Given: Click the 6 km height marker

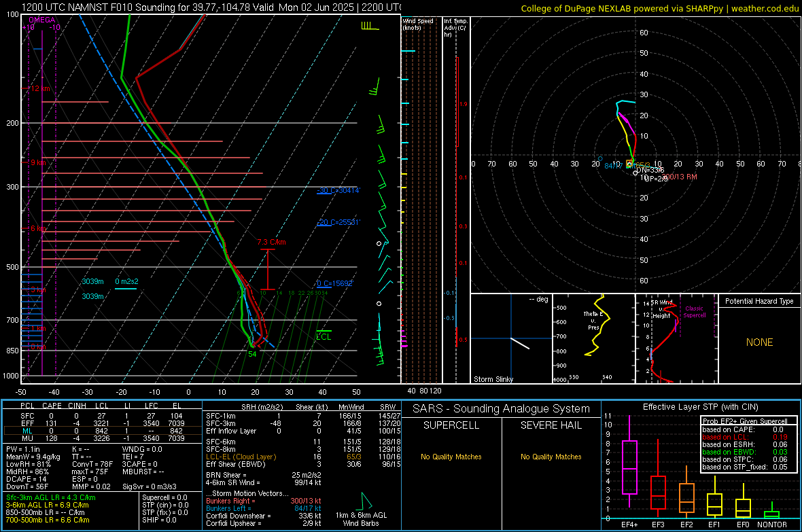Looking at the screenshot, I should pyautogui.click(x=38, y=229).
